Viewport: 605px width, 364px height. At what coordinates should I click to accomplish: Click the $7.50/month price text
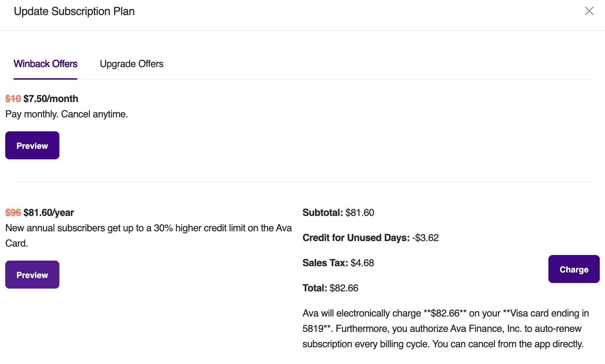[51, 99]
